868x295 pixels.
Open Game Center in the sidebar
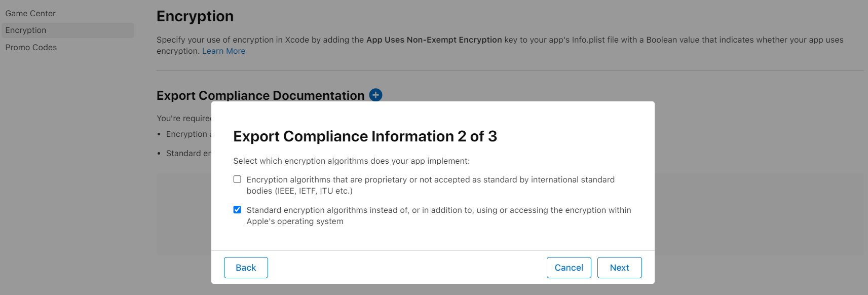(30, 13)
